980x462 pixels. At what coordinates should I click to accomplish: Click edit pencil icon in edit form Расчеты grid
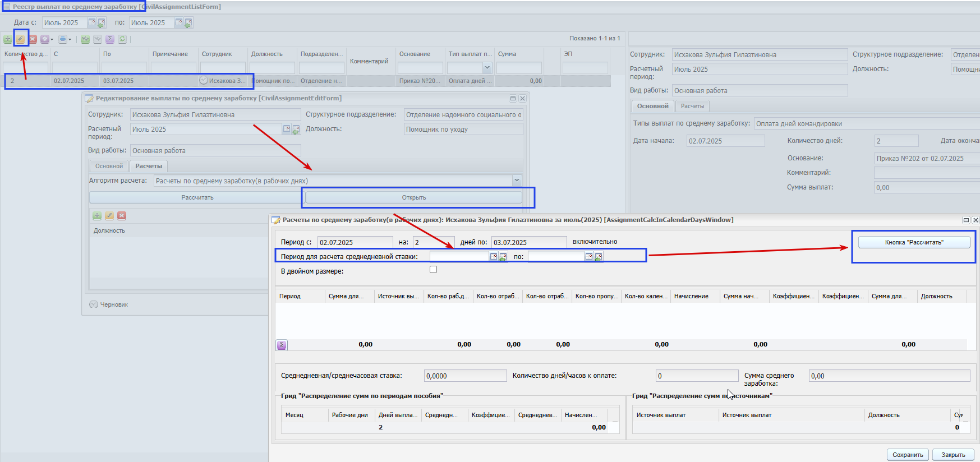pyautogui.click(x=109, y=216)
